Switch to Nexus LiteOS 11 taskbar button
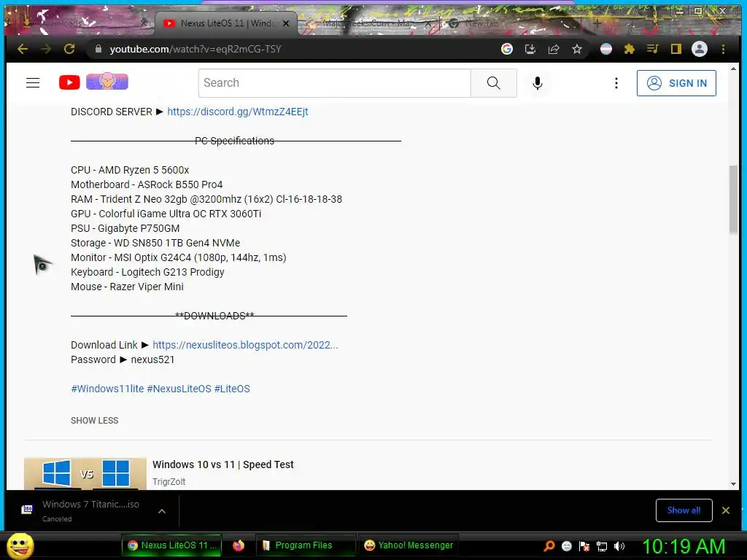The height and width of the screenshot is (560, 747). (172, 545)
